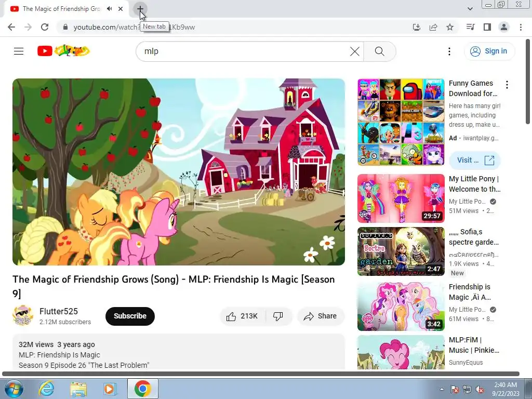The height and width of the screenshot is (399, 532).
Task: Open Windows Media Player from taskbar
Action: (x=110, y=389)
